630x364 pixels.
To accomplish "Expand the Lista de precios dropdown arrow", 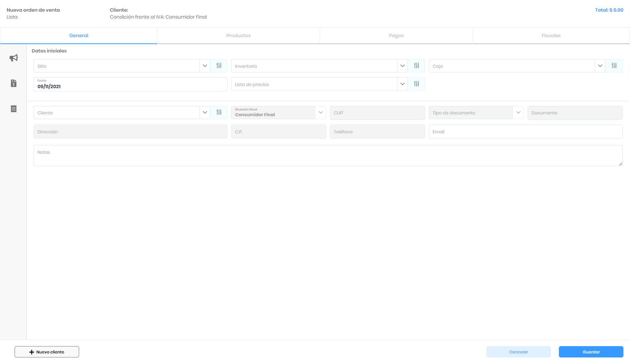I will 402,84.
